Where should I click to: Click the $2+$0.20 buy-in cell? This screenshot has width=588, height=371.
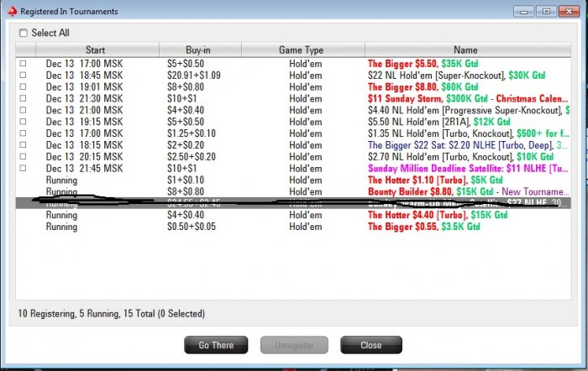click(186, 145)
